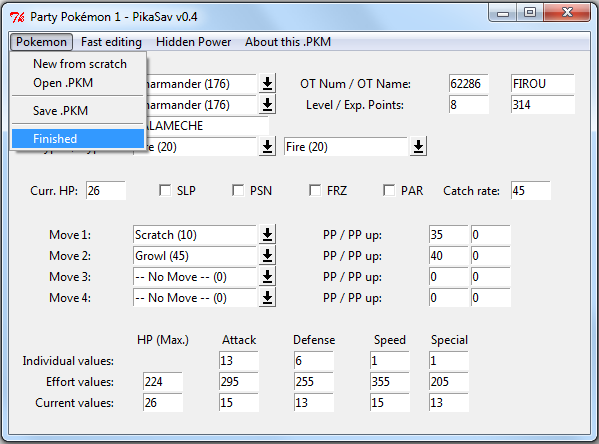This screenshot has height=444, width=599.
Task: Click the Catch rate field showing 45
Action: pyautogui.click(x=531, y=190)
